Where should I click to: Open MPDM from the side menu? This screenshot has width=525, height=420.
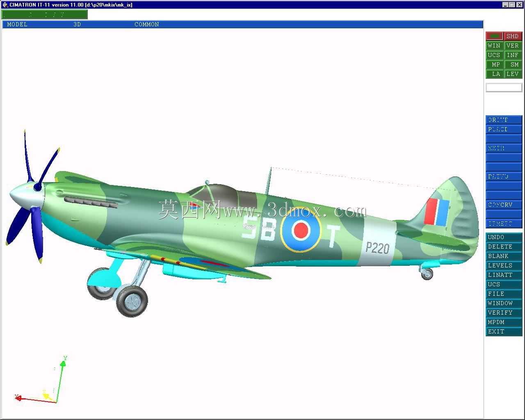pyautogui.click(x=504, y=322)
